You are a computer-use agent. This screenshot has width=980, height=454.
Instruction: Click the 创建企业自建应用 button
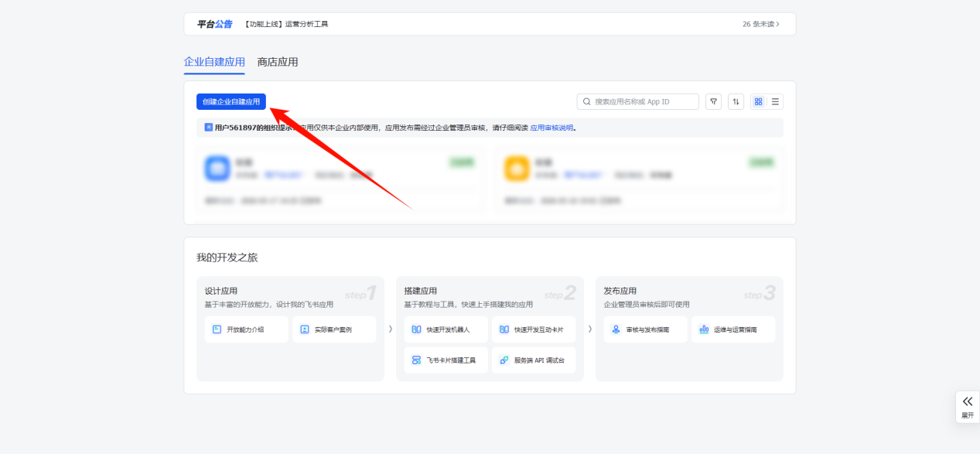(x=230, y=102)
